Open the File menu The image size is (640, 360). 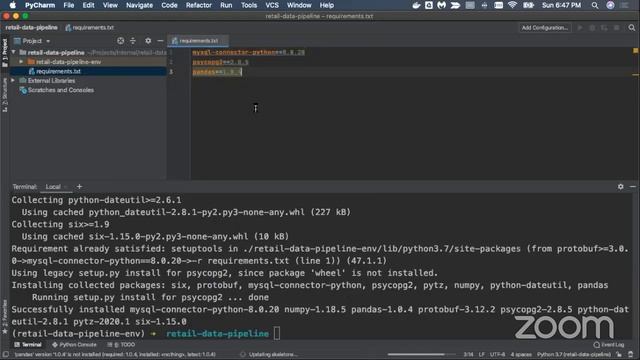tap(69, 5)
